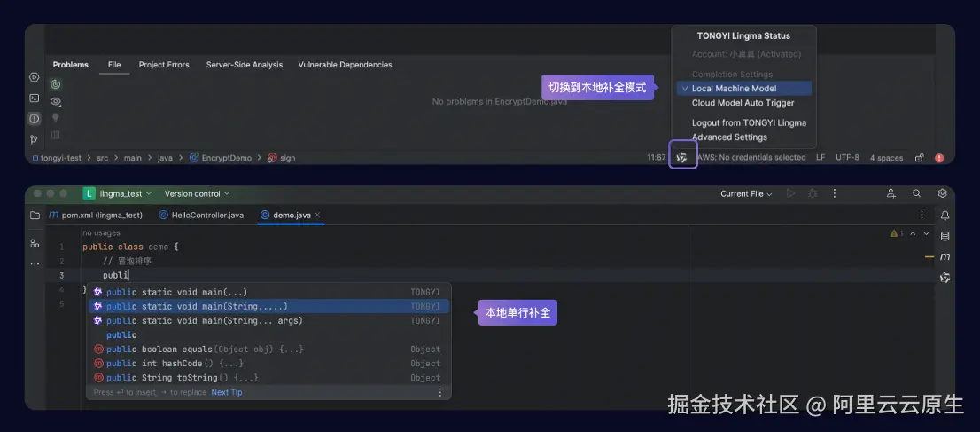
Task: Click the lightbulb quick-fix icon in Problems
Action: (x=56, y=118)
